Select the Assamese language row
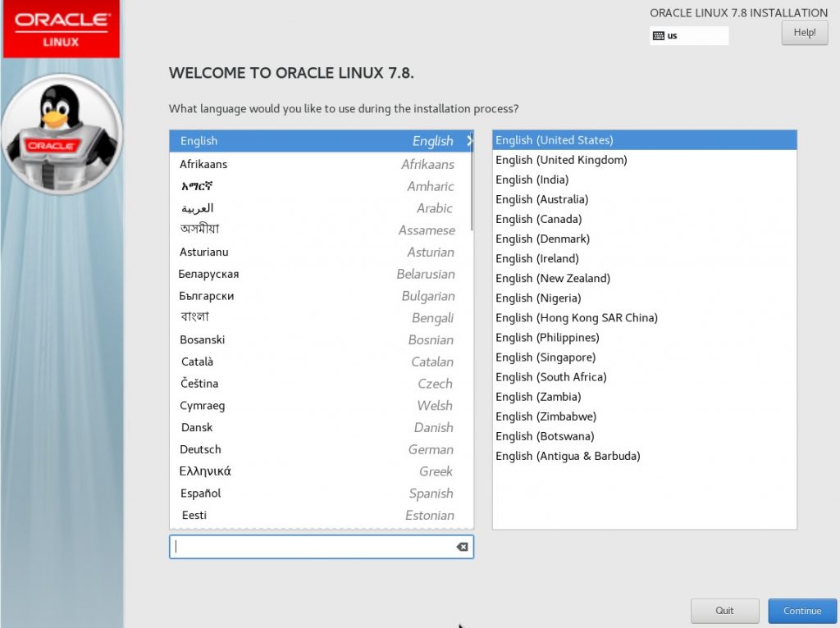Screen dimensions: 840x628 pyautogui.click(x=322, y=230)
